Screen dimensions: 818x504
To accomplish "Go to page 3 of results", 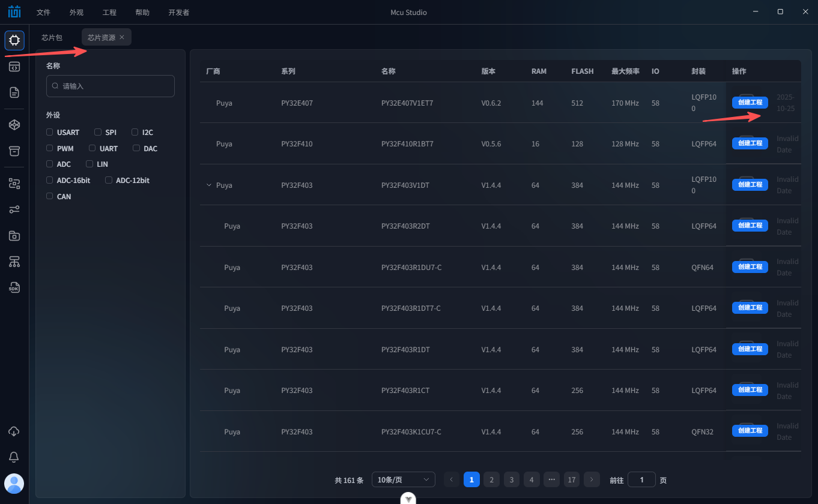I will [x=511, y=479].
